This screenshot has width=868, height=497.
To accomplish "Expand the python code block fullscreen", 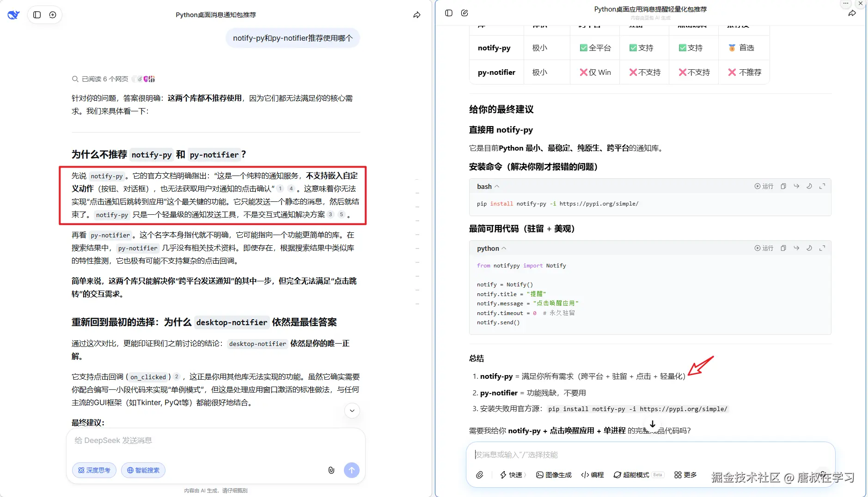I will 822,248.
